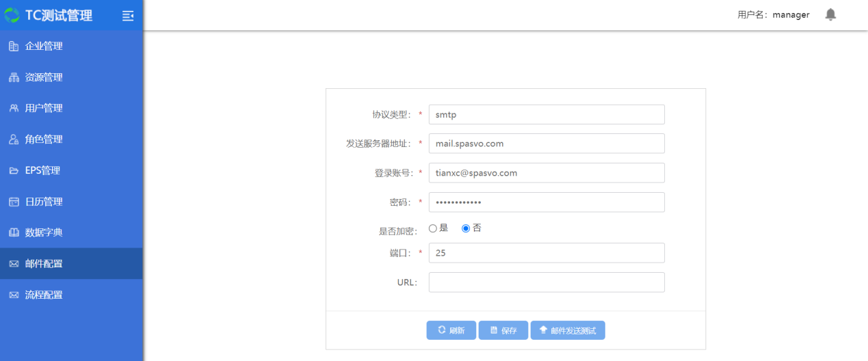The height and width of the screenshot is (361, 868).
Task: Click the 企业管理 building icon
Action: (x=14, y=46)
